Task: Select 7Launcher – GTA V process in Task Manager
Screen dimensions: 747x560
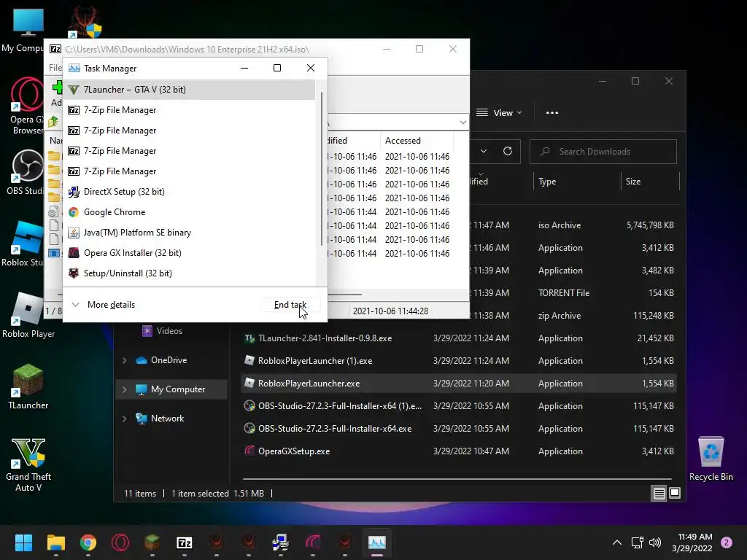Action: click(x=189, y=90)
